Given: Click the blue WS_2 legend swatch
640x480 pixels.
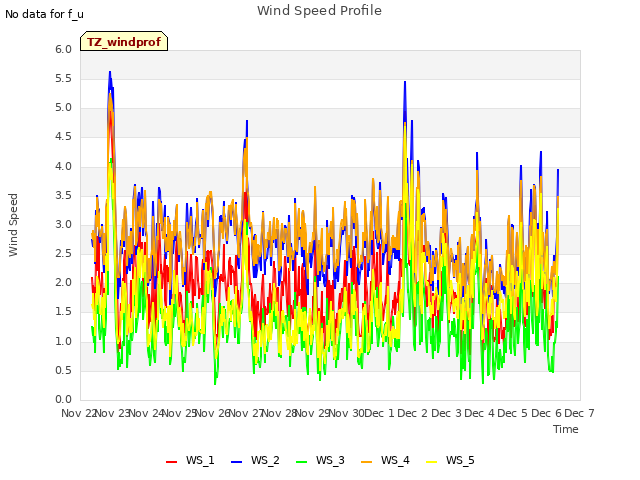Looking at the screenshot, I should pos(236,462).
